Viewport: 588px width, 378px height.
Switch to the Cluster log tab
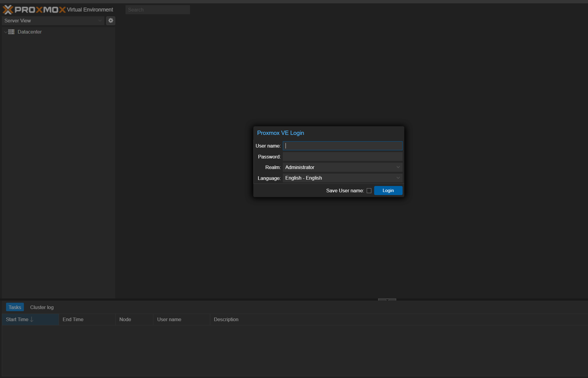42,307
